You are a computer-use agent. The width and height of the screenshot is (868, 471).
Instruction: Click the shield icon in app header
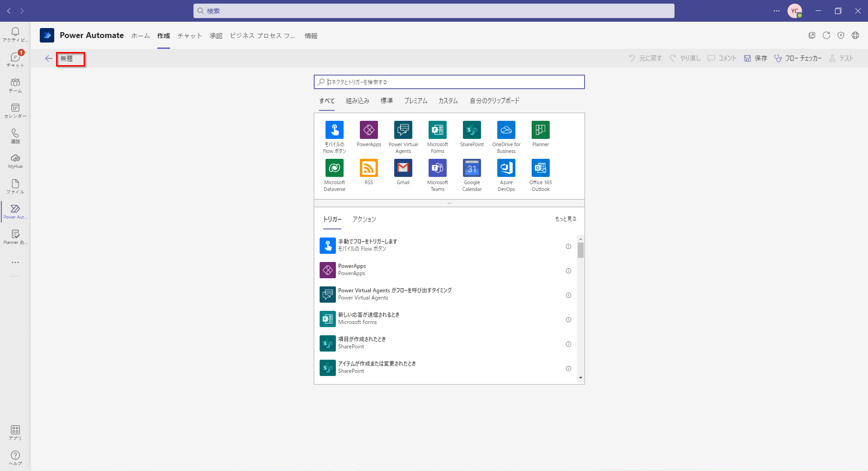pyautogui.click(x=841, y=35)
